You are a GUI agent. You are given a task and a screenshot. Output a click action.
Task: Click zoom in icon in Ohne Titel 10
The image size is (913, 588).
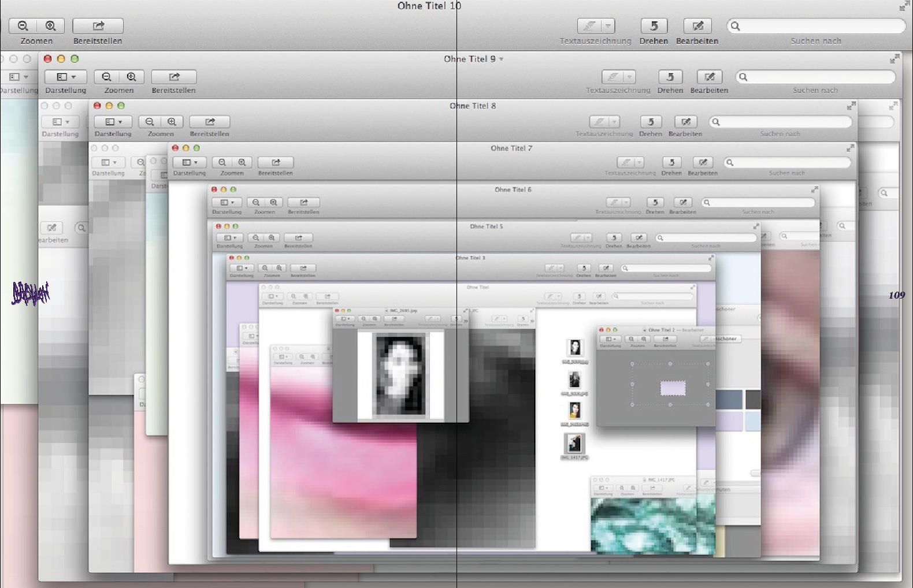point(51,26)
